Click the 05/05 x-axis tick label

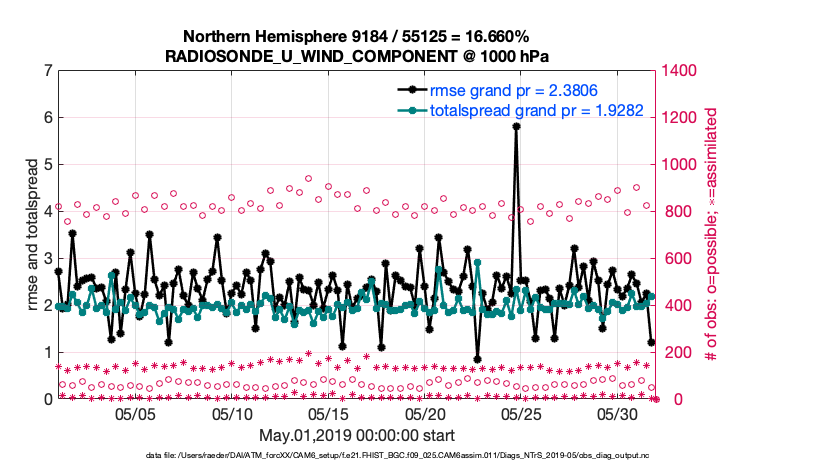136,414
